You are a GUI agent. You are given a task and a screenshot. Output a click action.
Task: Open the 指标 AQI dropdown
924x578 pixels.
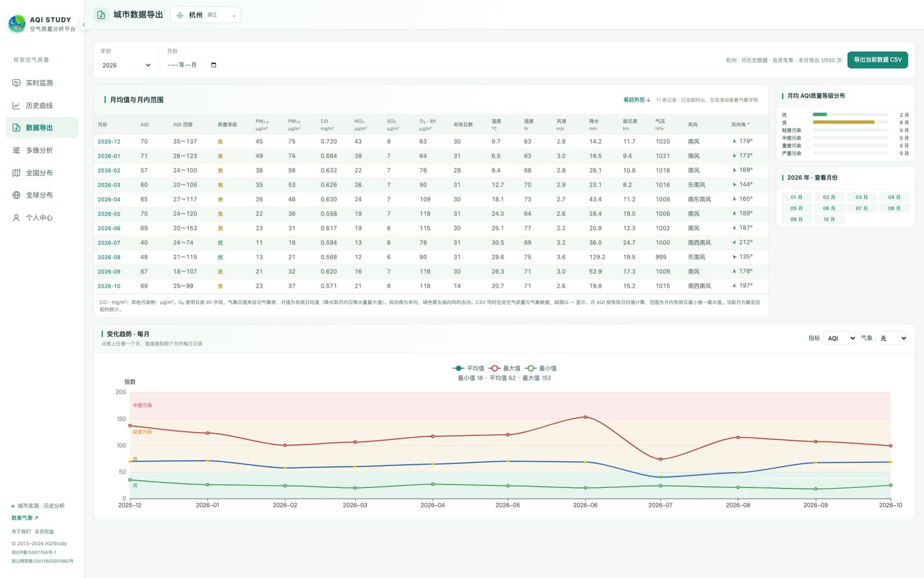coord(840,338)
